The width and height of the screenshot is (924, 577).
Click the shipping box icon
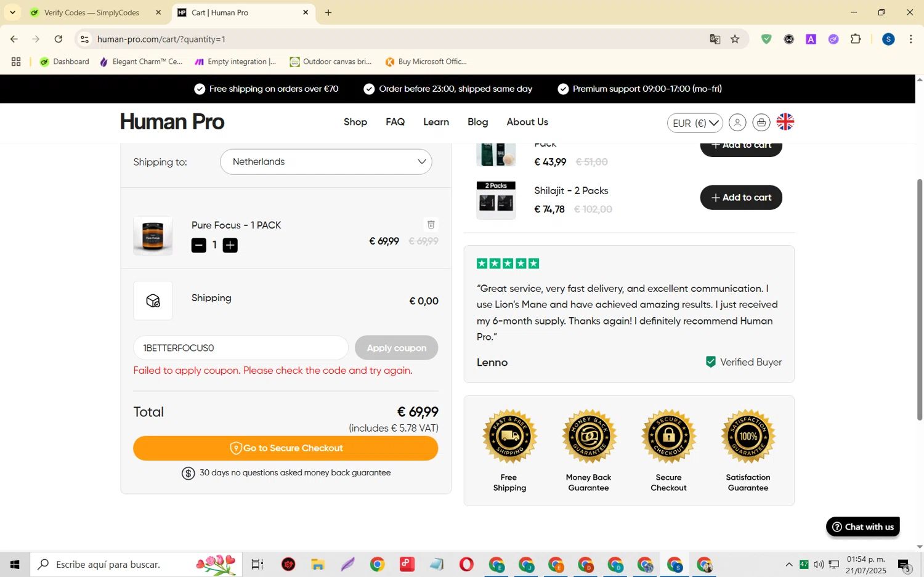tap(153, 301)
